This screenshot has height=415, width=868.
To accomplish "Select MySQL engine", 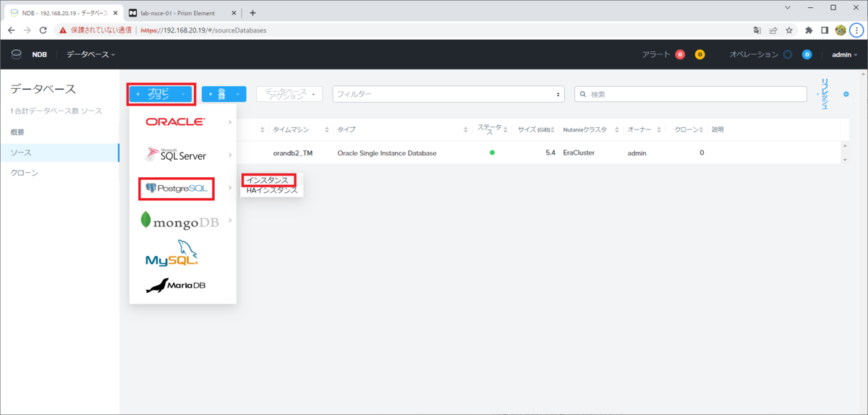I will pyautogui.click(x=171, y=254).
